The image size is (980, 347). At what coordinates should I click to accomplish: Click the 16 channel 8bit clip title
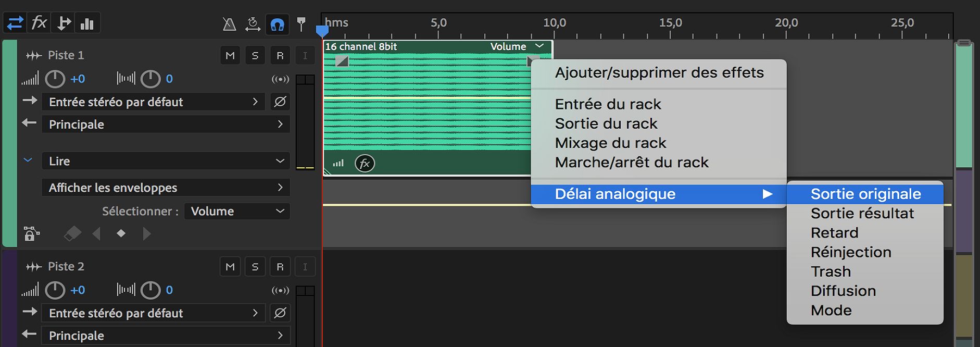pos(361,46)
